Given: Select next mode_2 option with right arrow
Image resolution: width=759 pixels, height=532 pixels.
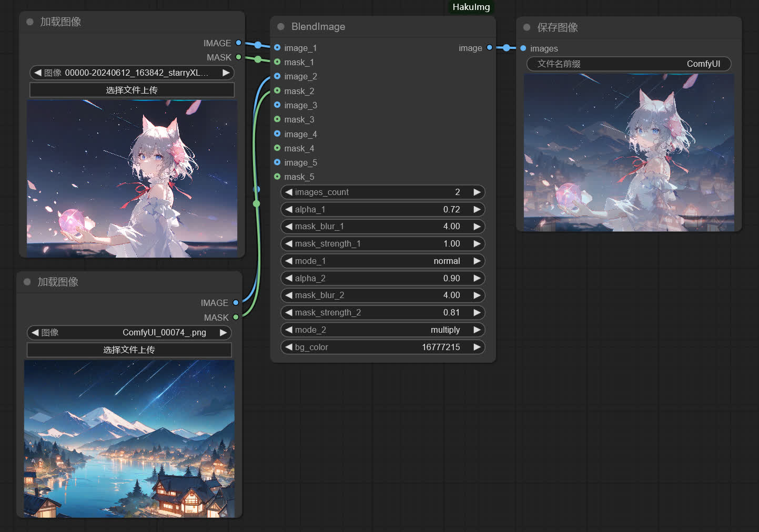Looking at the screenshot, I should coord(477,330).
